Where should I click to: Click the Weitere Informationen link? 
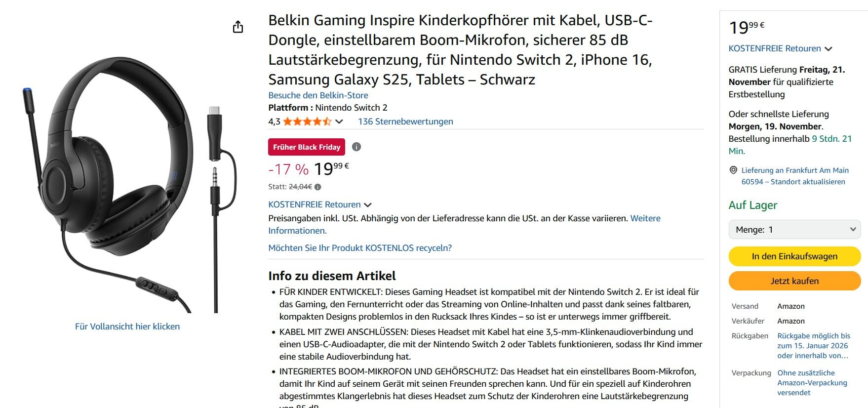pyautogui.click(x=645, y=218)
